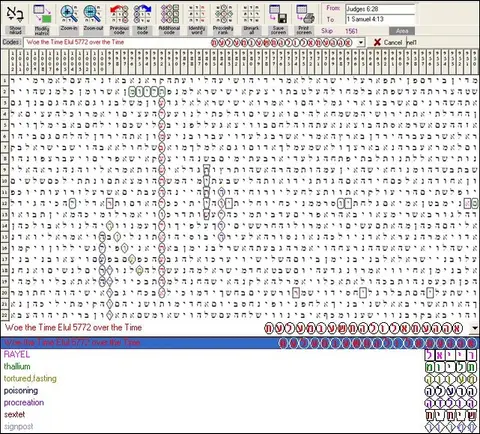The image size is (480, 434).
Task: Open the Modify matrix tool
Action: coord(42,14)
